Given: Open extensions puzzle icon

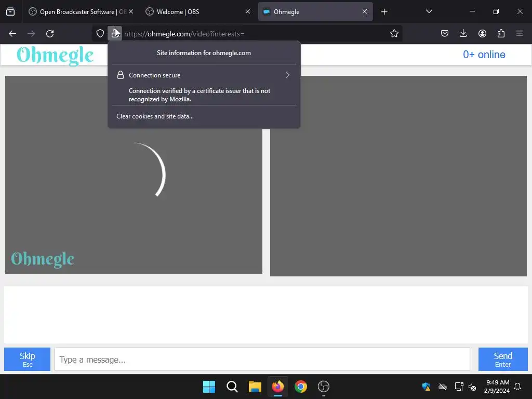Looking at the screenshot, I should [501, 34].
